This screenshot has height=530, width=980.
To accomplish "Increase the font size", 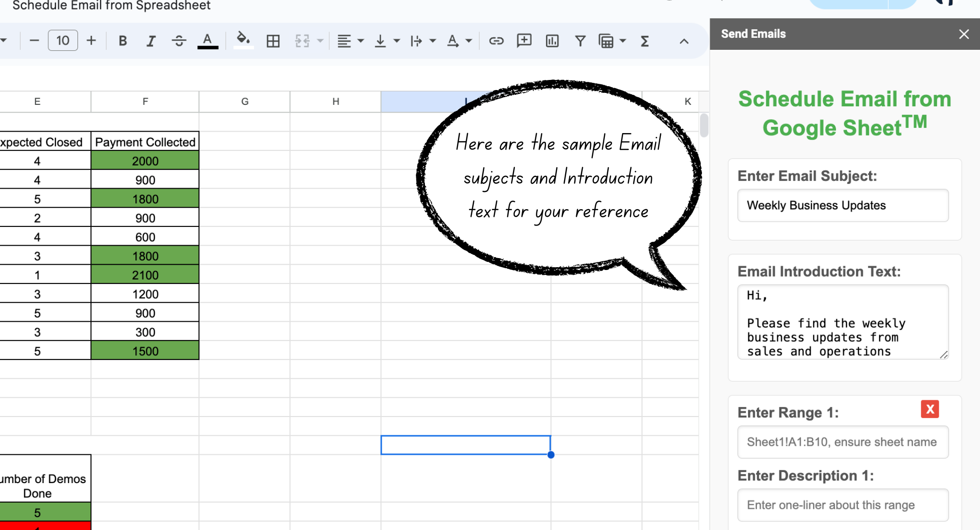I will tap(91, 41).
